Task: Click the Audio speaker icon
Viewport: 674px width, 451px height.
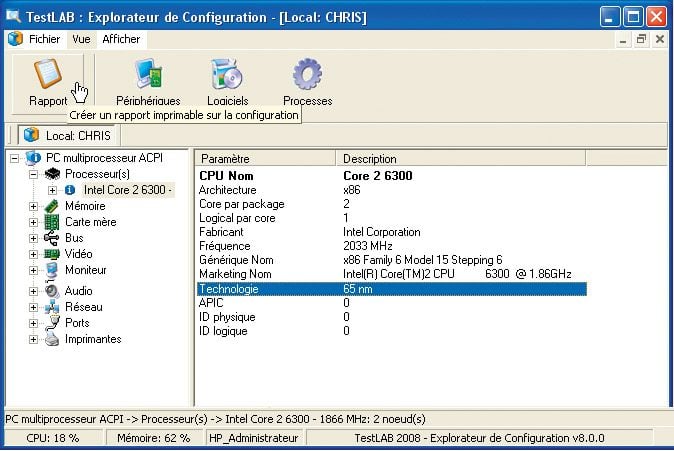Action: pos(52,291)
